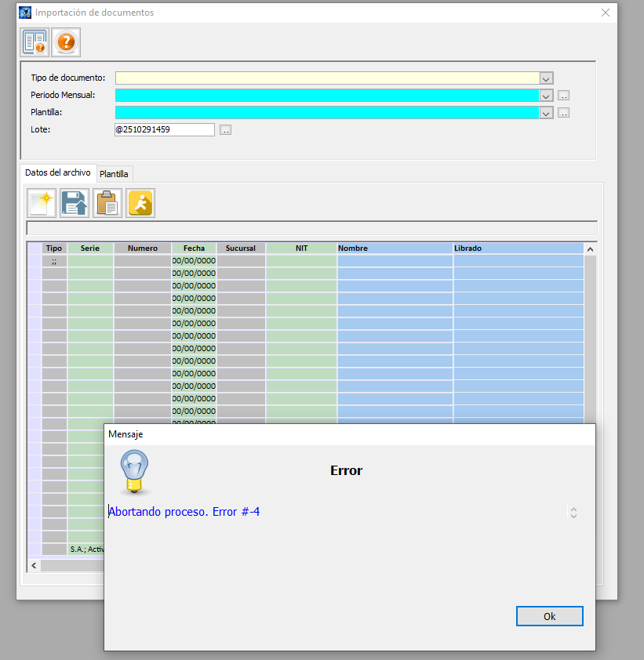Click the document help book icon
The height and width of the screenshot is (660, 644).
(35, 42)
